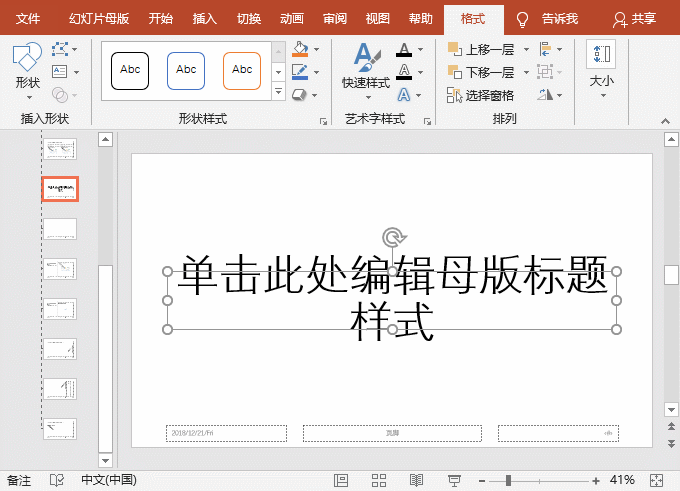
Task: Open the Slide Master tab
Action: point(98,19)
